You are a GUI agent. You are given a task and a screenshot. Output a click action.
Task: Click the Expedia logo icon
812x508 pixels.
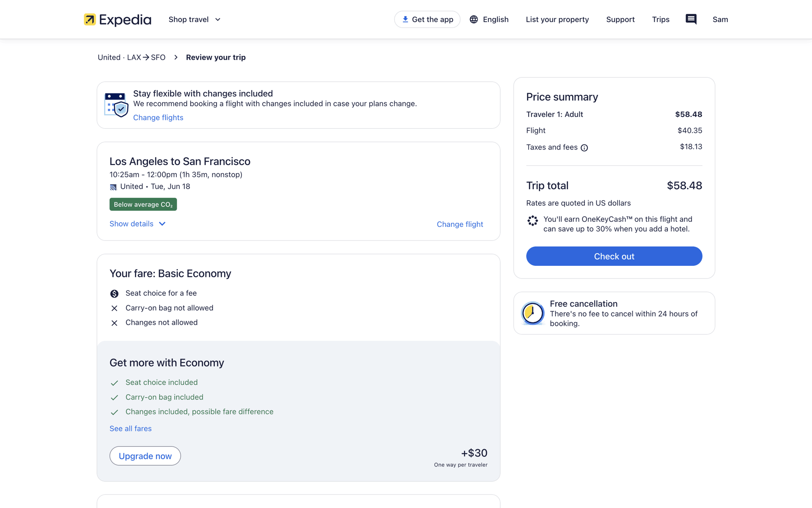(x=90, y=19)
